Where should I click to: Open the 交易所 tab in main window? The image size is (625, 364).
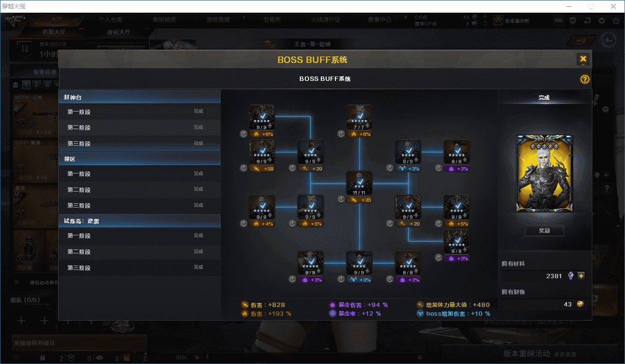click(x=272, y=20)
